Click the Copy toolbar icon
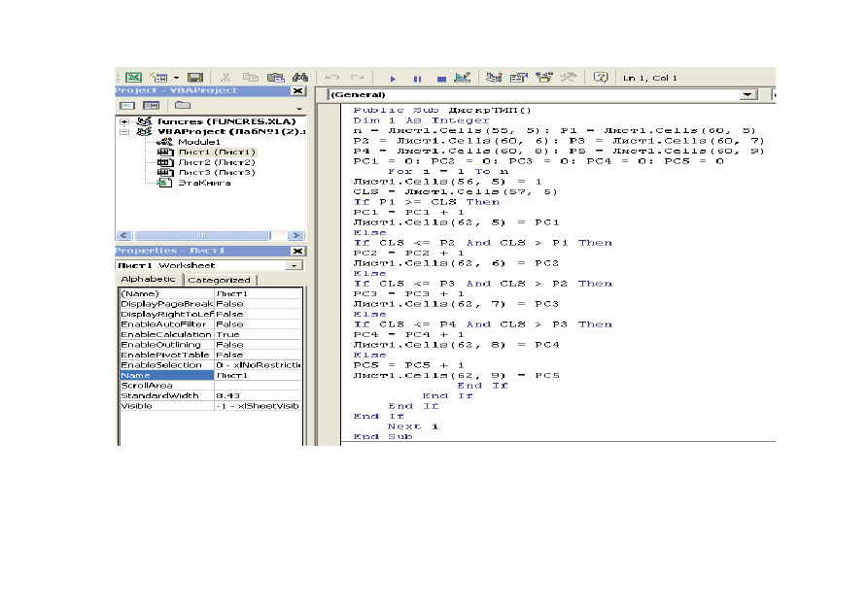The height and width of the screenshot is (611, 868). pyautogui.click(x=251, y=78)
